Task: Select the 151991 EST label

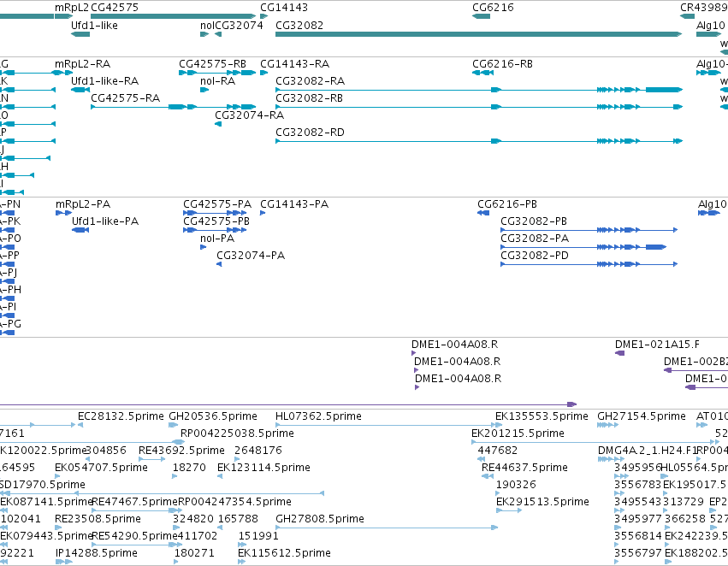Action: (x=258, y=536)
